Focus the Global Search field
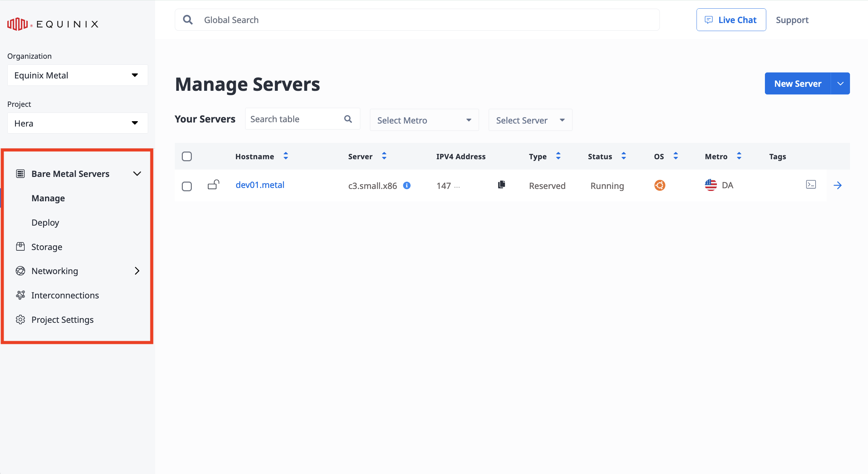 [417, 20]
